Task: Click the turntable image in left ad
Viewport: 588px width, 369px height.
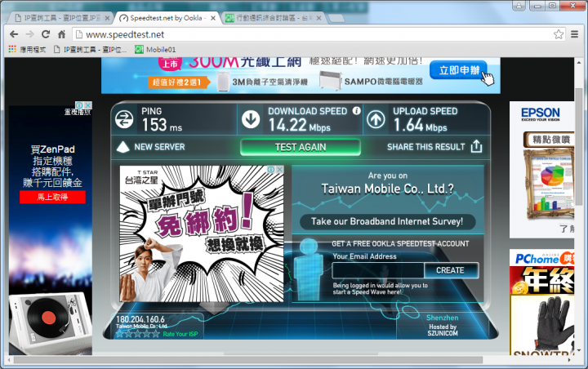Action: click(x=50, y=323)
